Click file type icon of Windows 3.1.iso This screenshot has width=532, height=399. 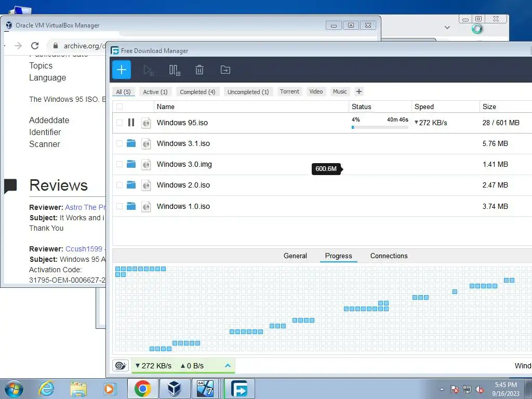tap(146, 143)
